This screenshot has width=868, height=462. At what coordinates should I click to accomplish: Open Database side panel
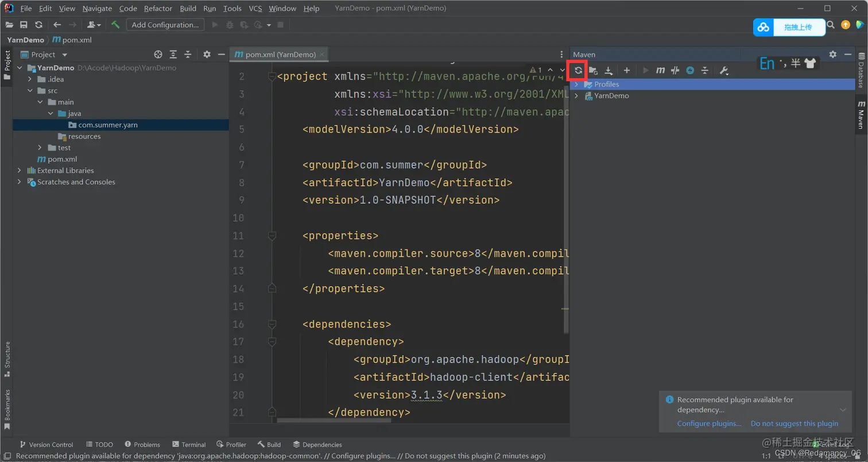click(x=861, y=71)
